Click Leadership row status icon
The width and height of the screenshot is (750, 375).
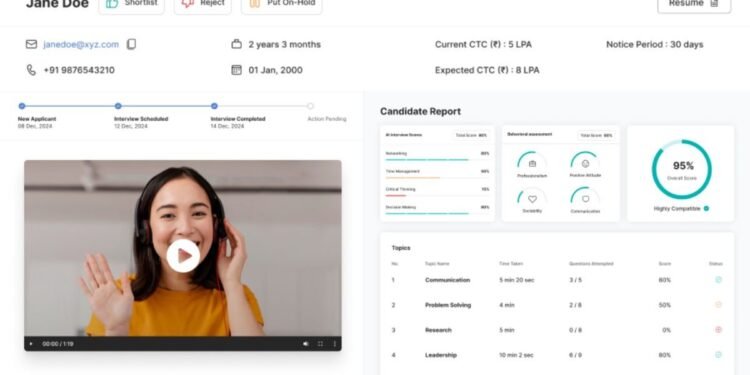click(718, 354)
